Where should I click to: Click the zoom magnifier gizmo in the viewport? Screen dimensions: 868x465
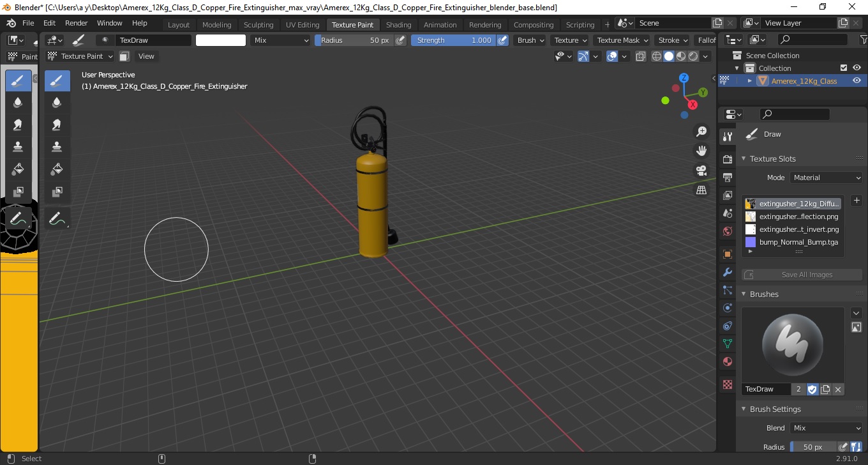pyautogui.click(x=701, y=132)
